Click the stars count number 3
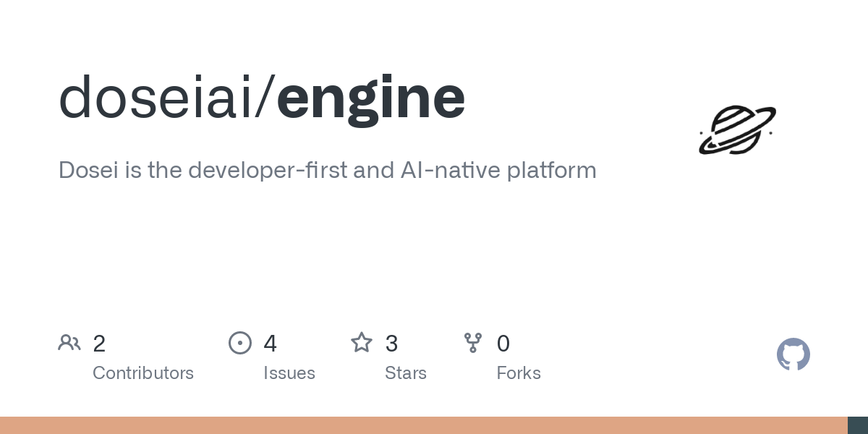 coord(391,344)
